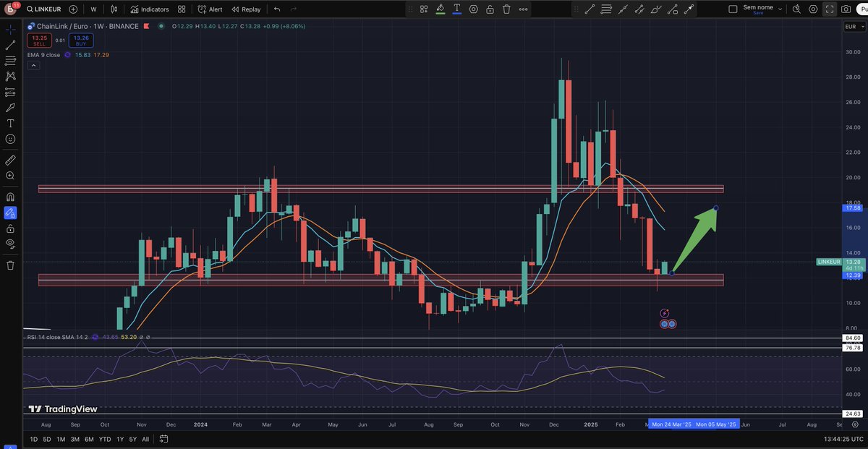This screenshot has width=868, height=449.
Task: Click the Save link under Sem nome
Action: click(758, 12)
